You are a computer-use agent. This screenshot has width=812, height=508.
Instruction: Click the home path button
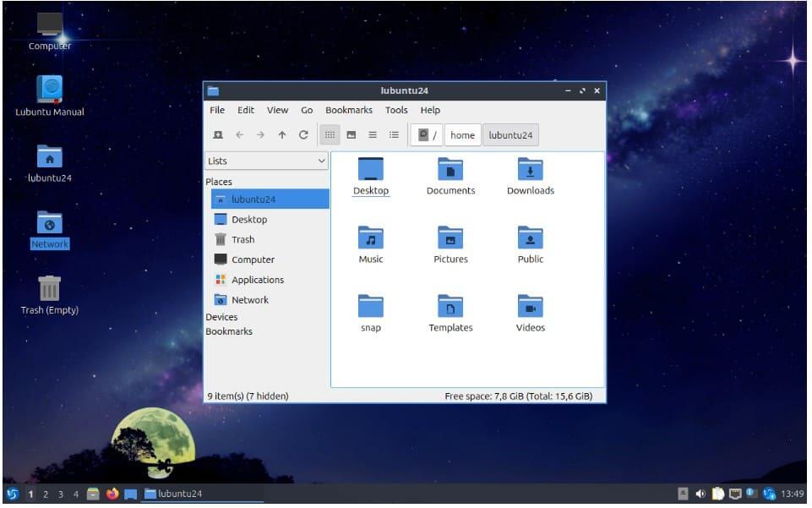point(462,135)
